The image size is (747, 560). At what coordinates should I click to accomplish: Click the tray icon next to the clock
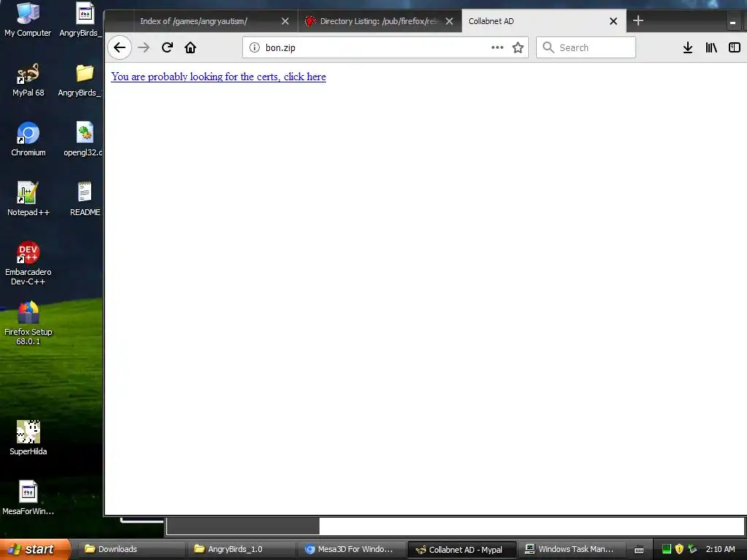click(692, 549)
